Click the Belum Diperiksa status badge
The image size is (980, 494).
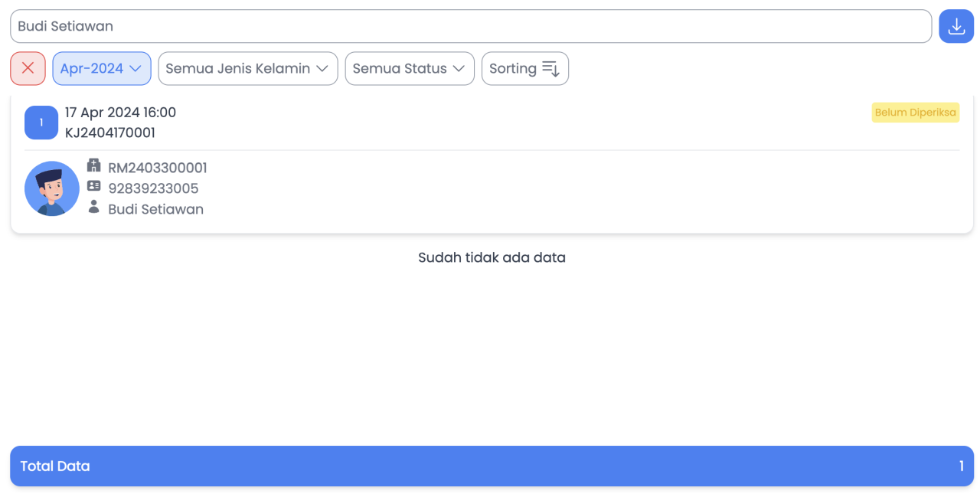click(x=915, y=113)
